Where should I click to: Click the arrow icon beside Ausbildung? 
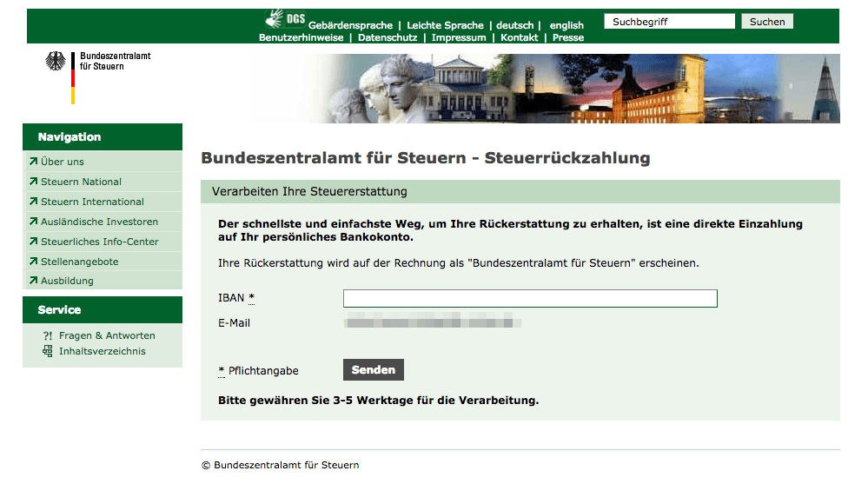pos(33,280)
